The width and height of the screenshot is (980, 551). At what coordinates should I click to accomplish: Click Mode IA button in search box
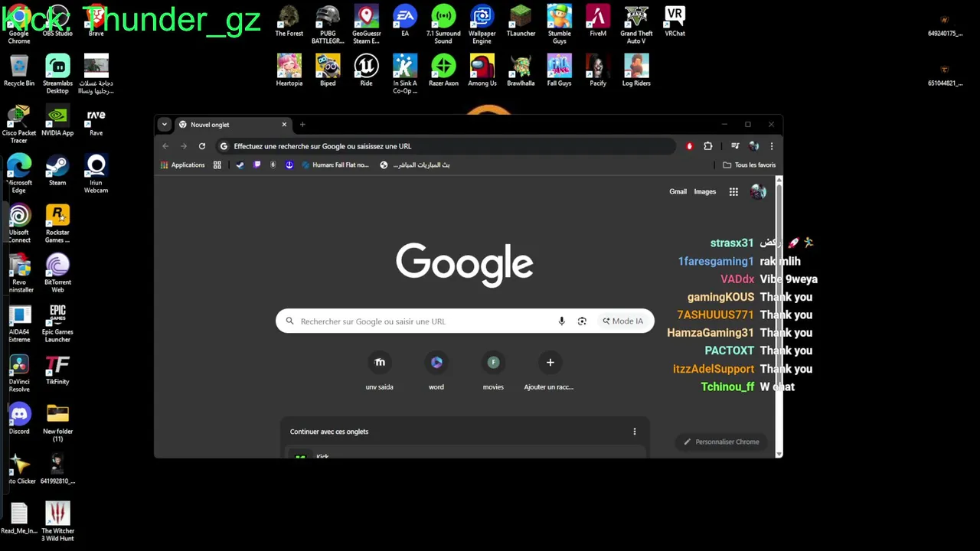point(622,321)
